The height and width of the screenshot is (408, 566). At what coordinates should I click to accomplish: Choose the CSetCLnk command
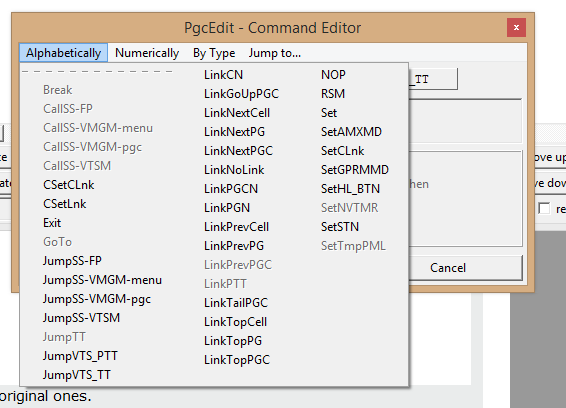[69, 185]
